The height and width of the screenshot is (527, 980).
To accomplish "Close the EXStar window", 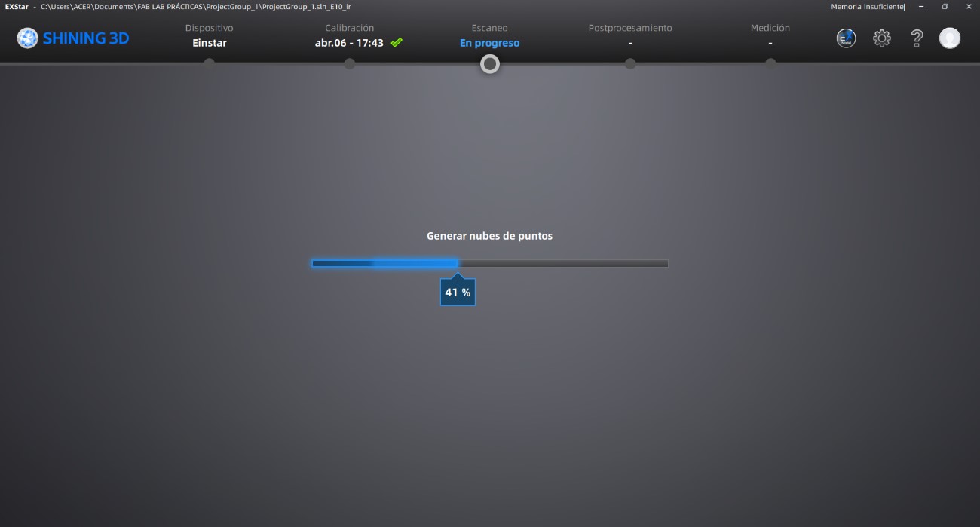I will (968, 6).
